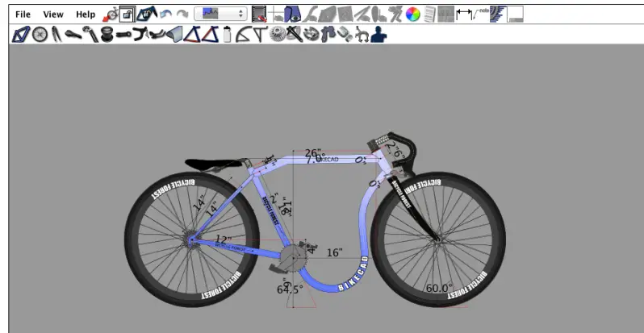This screenshot has height=333, width=644.
Task: Click the 16" front center dimension
Action: coord(335,252)
